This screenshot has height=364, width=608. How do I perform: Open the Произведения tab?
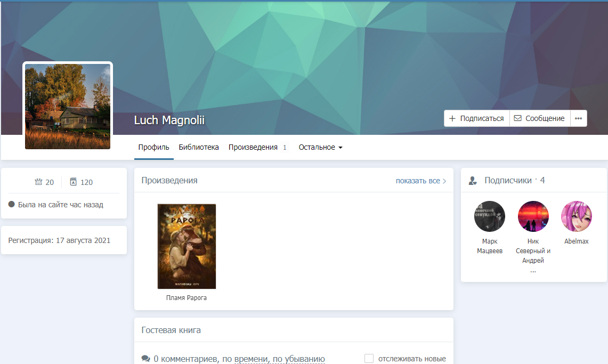(x=253, y=147)
